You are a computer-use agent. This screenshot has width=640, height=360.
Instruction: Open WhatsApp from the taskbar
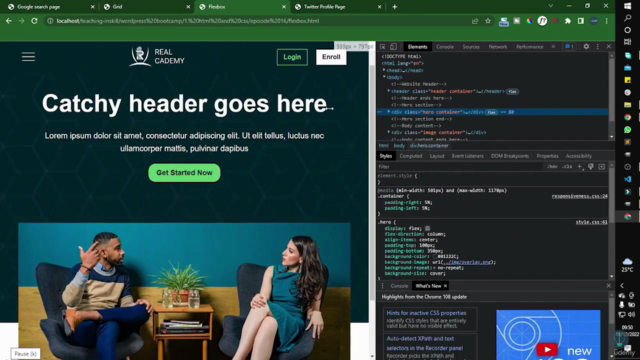coord(627,129)
